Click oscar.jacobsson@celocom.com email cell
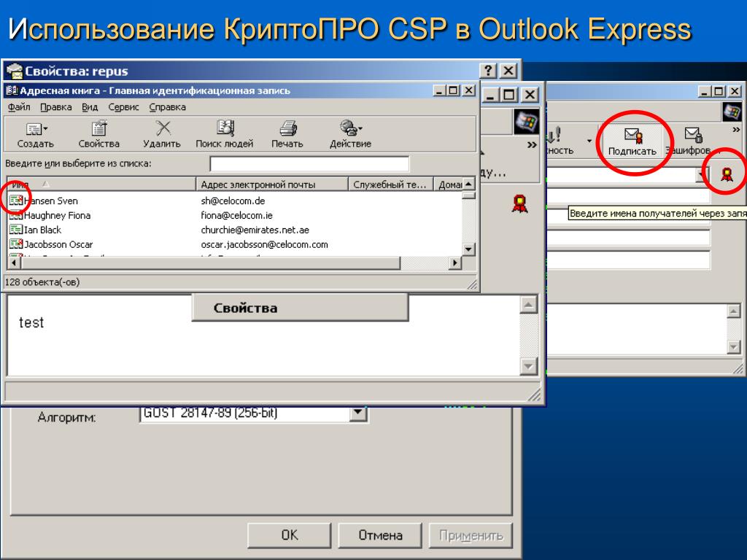The image size is (747, 560). tap(264, 244)
